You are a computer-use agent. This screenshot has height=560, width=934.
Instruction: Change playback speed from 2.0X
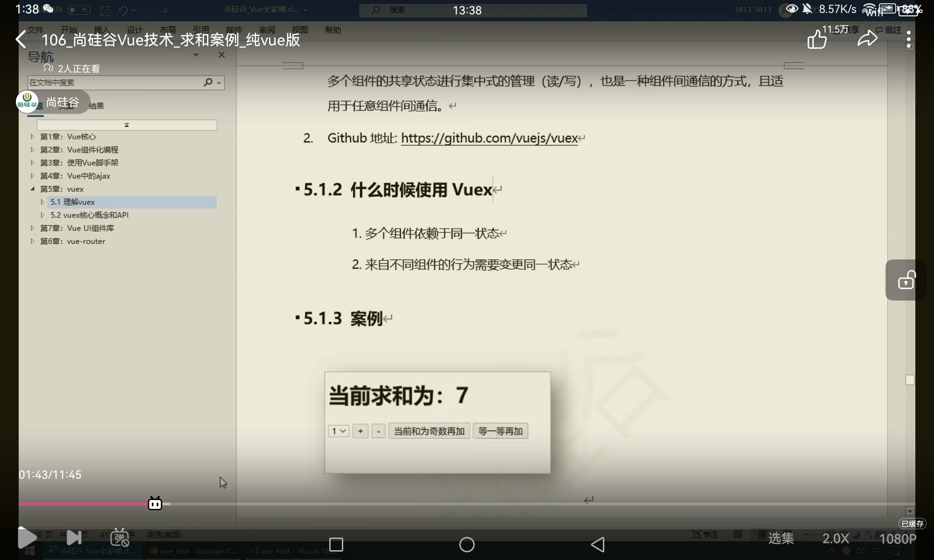coord(835,539)
